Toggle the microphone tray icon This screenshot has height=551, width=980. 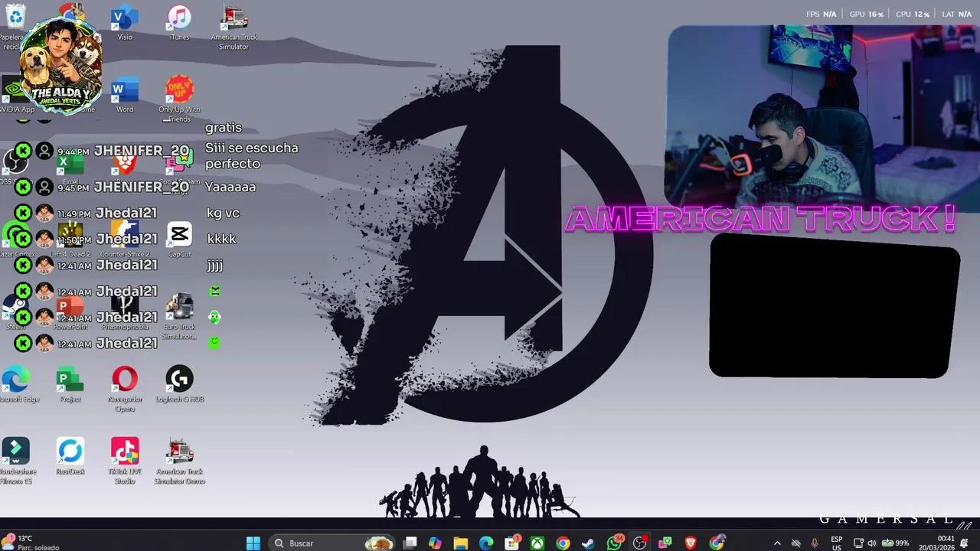(814, 543)
